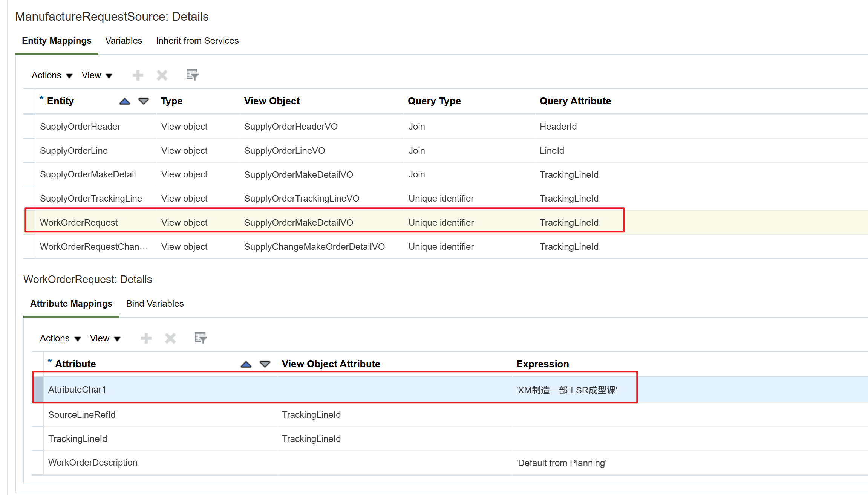Add a new entity mapping with the plus icon
The height and width of the screenshot is (495, 868).
138,75
